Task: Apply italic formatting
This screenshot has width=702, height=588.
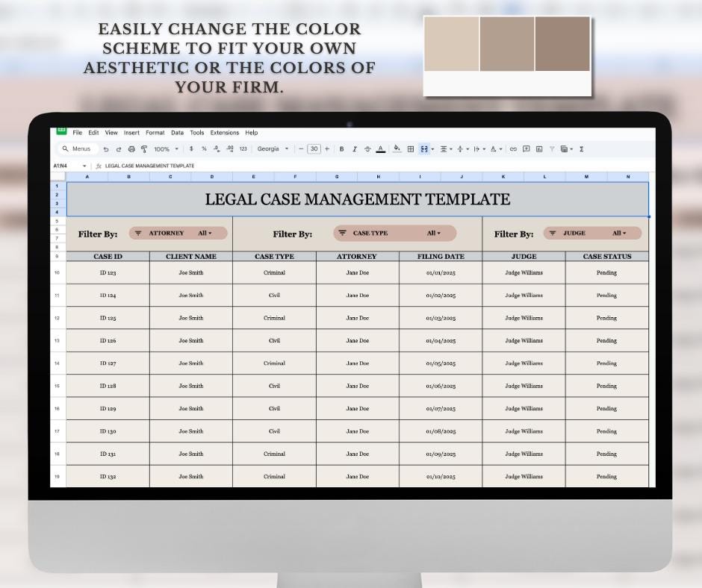Action: (354, 148)
